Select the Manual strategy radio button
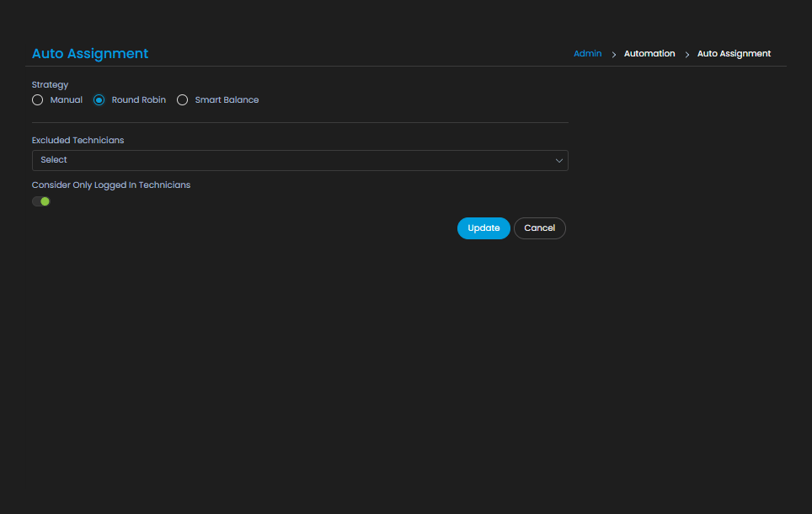This screenshot has width=812, height=514. click(37, 100)
